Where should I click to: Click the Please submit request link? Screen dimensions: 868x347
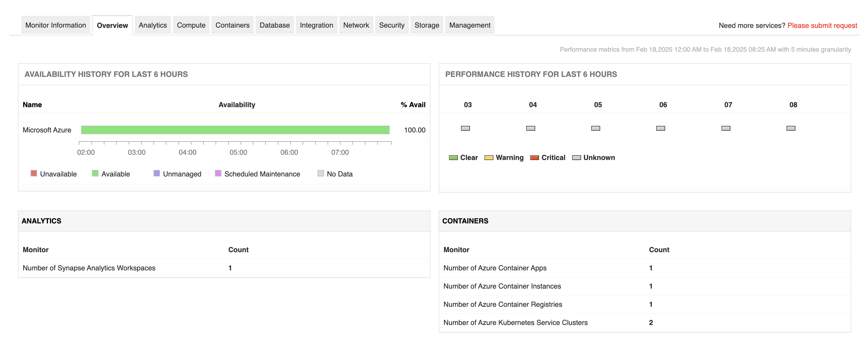point(822,26)
